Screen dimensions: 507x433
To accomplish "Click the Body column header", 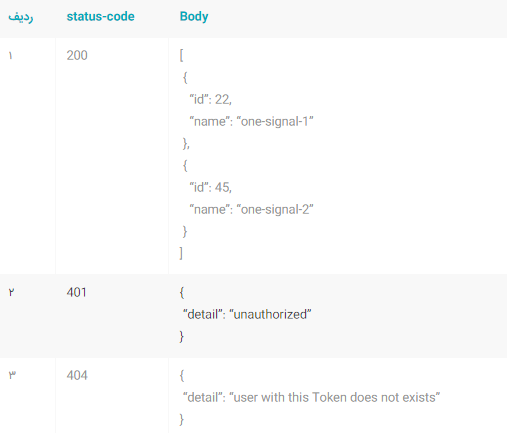I will (194, 17).
